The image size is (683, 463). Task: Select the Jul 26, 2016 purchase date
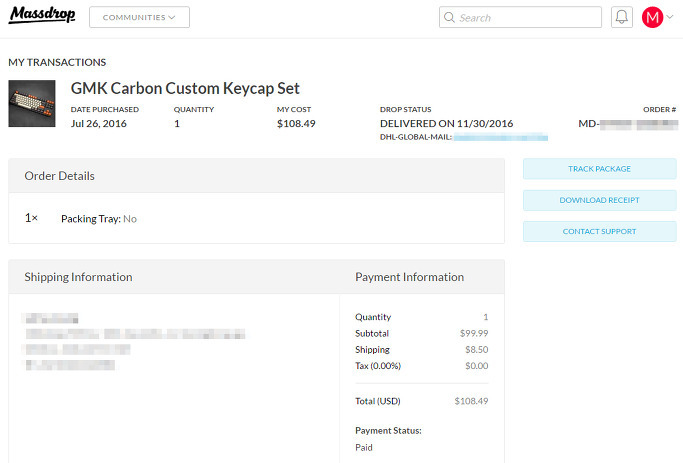coord(98,124)
